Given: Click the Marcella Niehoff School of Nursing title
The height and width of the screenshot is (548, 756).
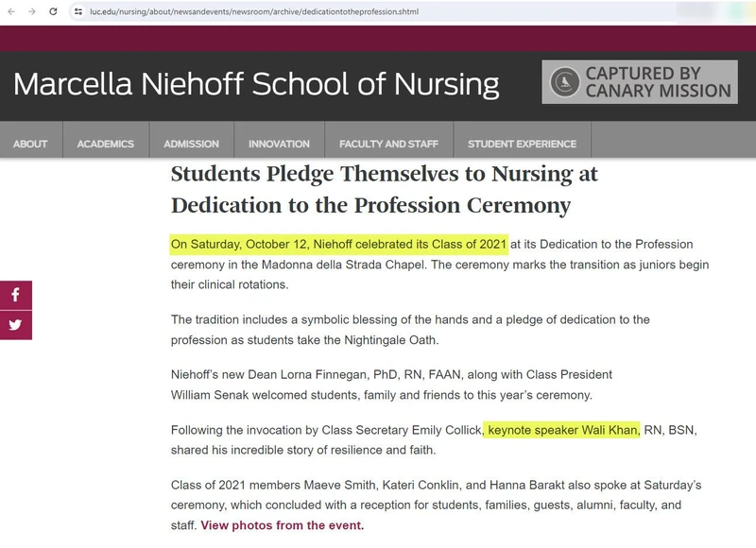Looking at the screenshot, I should [256, 84].
